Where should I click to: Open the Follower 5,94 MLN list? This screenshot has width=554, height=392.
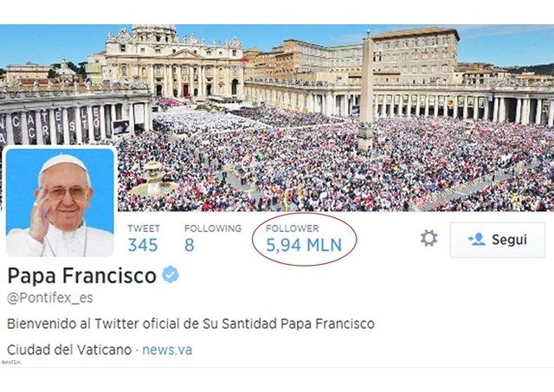pos(304,245)
